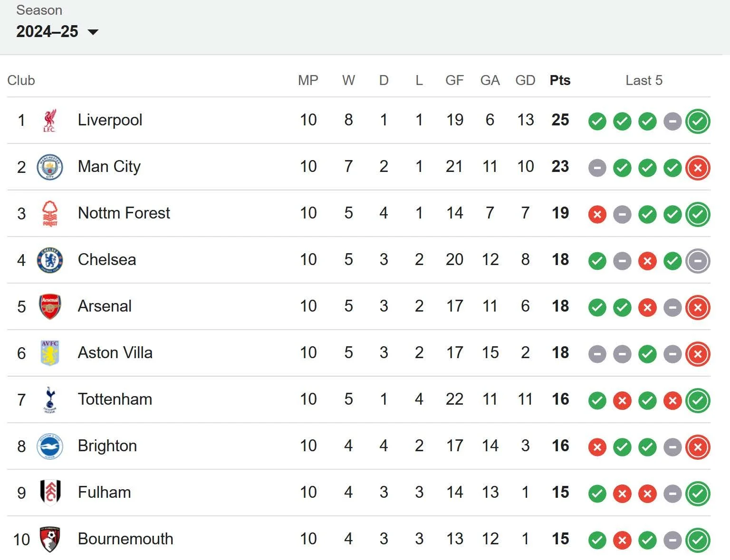The height and width of the screenshot is (560, 730).
Task: Open the Season 2024–25 dropdown
Action: tap(57, 31)
